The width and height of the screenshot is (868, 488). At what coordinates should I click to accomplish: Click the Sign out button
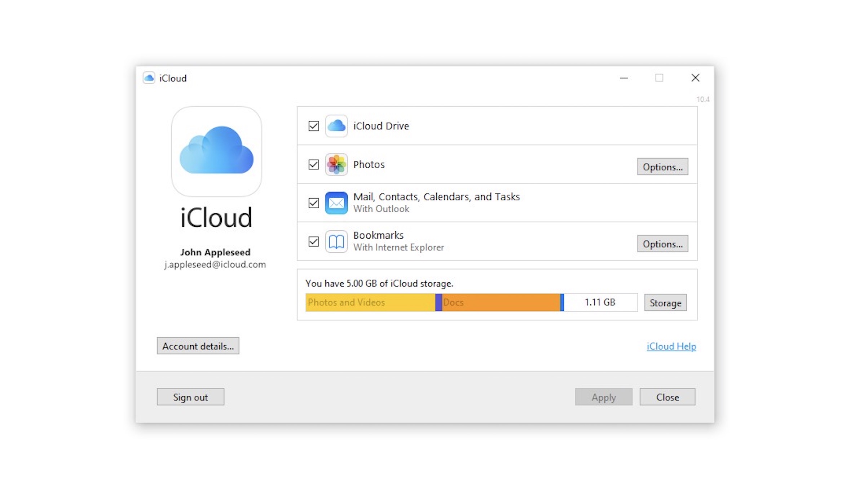[x=190, y=397]
